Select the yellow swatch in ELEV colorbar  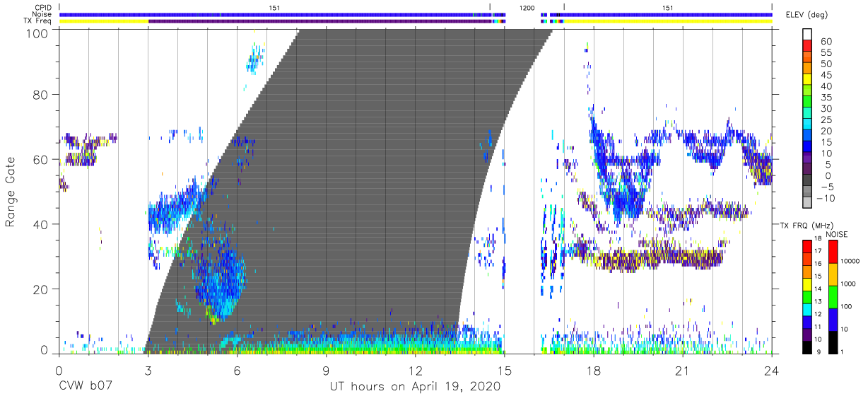(x=807, y=80)
